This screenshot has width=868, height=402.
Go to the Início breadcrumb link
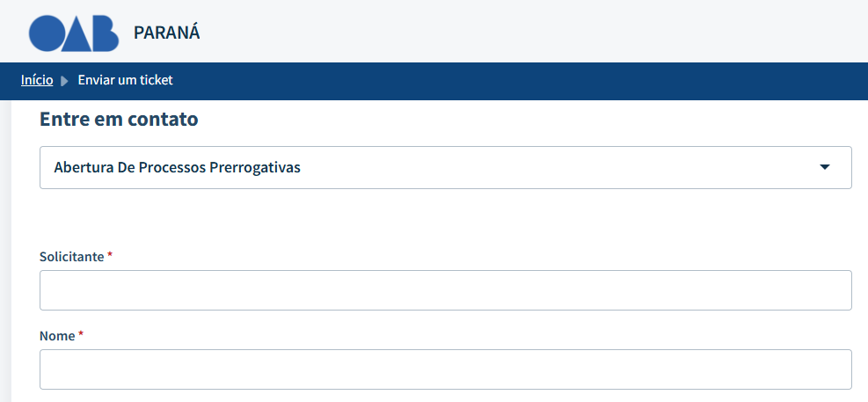pyautogui.click(x=37, y=80)
